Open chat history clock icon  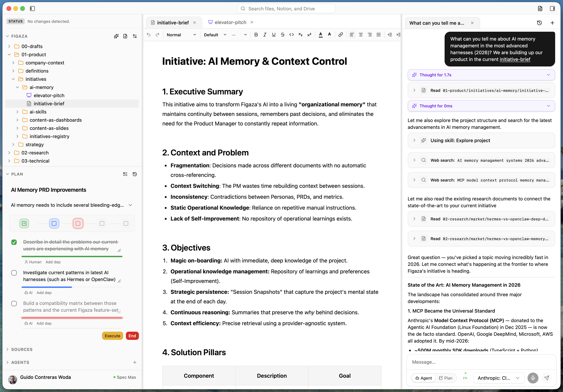pyautogui.click(x=539, y=23)
